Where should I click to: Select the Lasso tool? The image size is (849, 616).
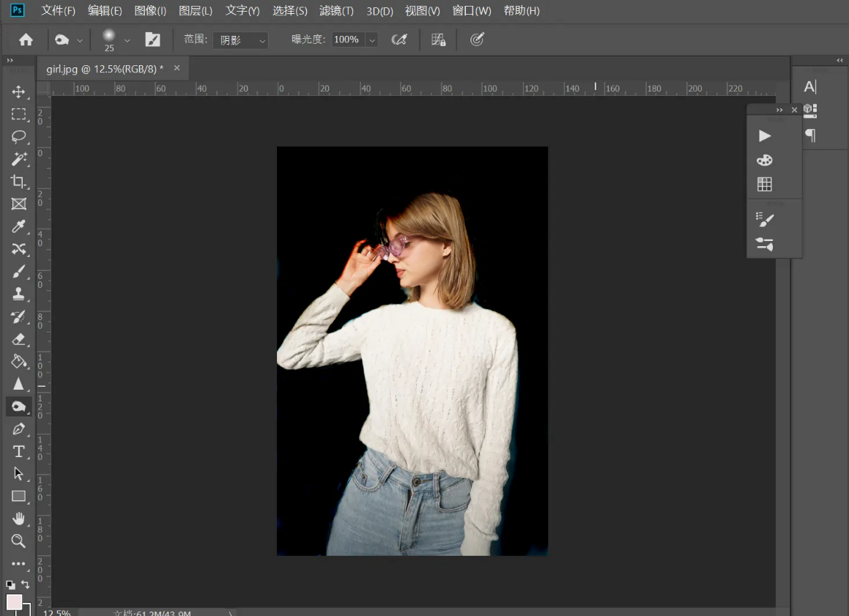pyautogui.click(x=18, y=136)
